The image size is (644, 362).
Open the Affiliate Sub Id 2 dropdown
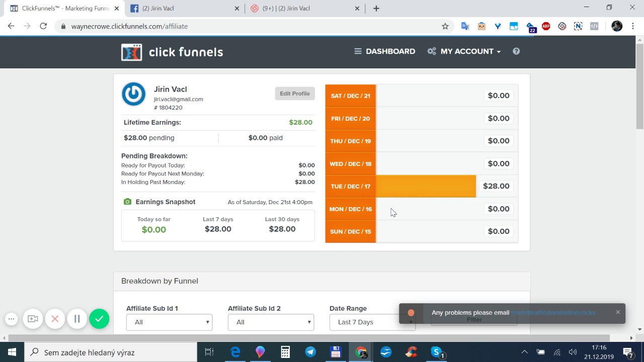[x=271, y=322]
